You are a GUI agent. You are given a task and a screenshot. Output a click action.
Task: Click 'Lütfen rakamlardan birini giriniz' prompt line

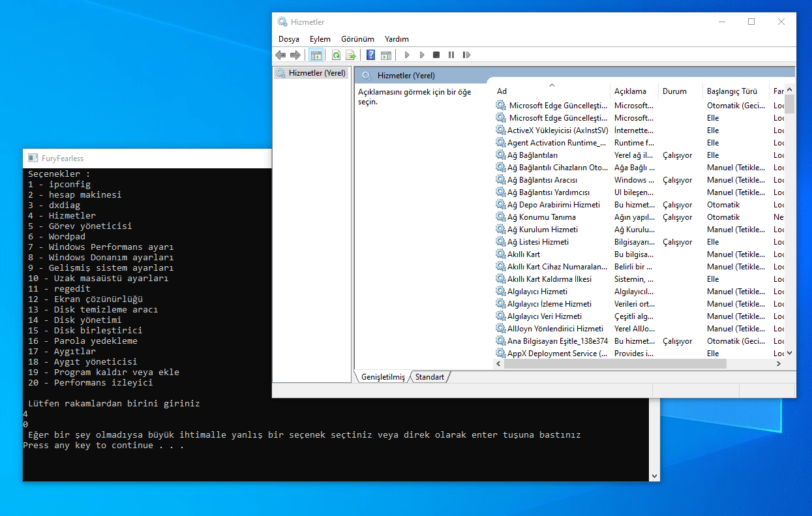114,403
